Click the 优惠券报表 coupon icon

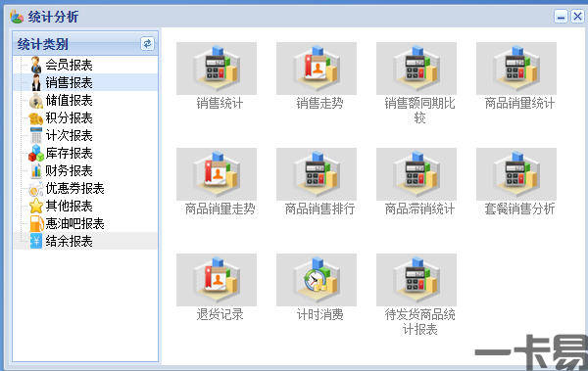(x=36, y=189)
